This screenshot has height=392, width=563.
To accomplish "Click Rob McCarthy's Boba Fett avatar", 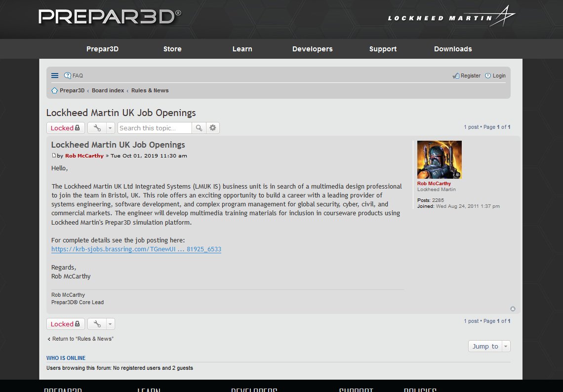I will pos(439,160).
